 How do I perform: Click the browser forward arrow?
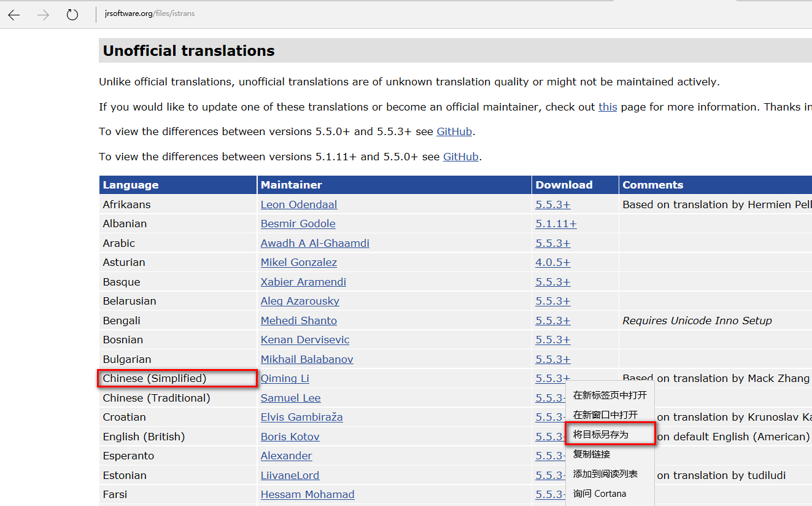(43, 15)
